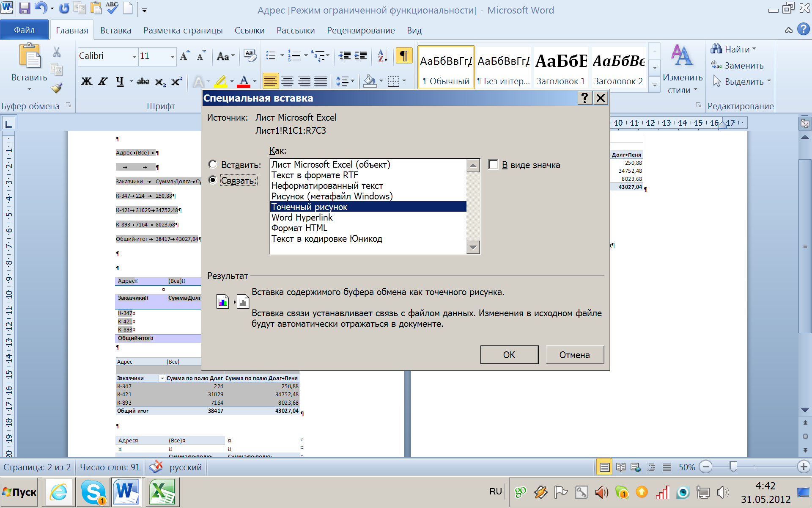812x508 pixels.
Task: Apply superscript formatting
Action: tap(177, 82)
